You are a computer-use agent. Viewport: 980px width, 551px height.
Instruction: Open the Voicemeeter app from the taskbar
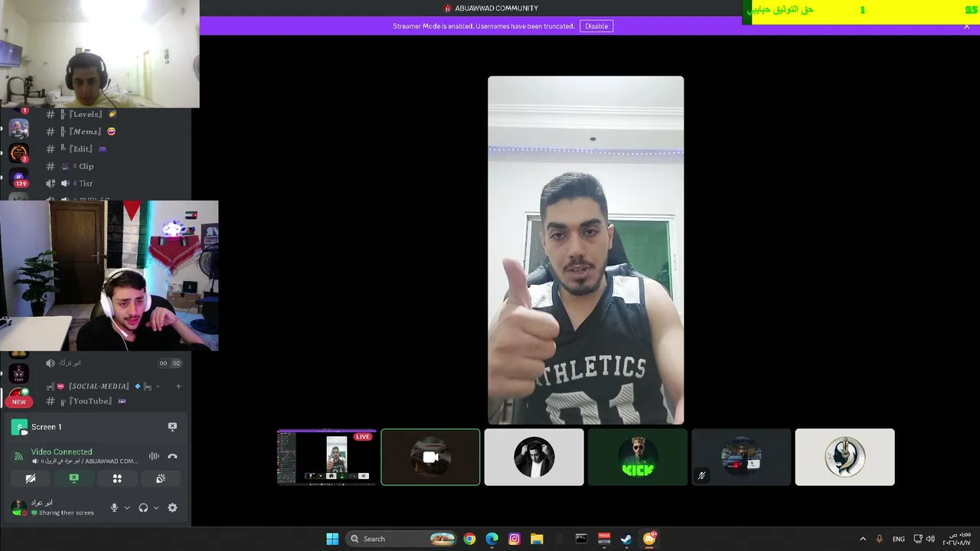(x=604, y=539)
